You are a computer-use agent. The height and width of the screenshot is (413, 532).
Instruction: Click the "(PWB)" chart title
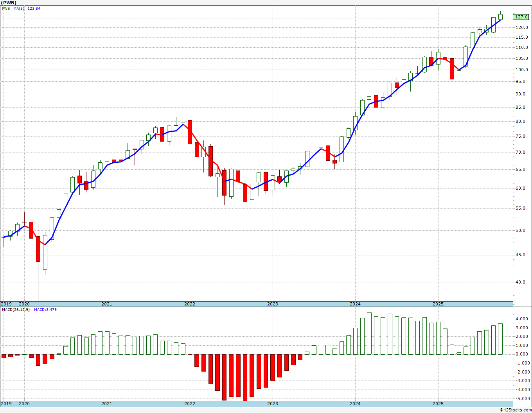[8, 2]
